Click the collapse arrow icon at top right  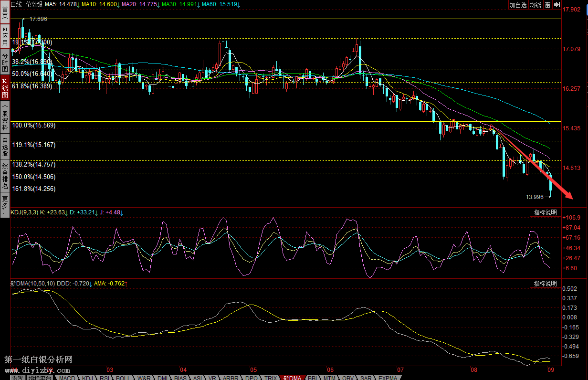click(x=556, y=5)
